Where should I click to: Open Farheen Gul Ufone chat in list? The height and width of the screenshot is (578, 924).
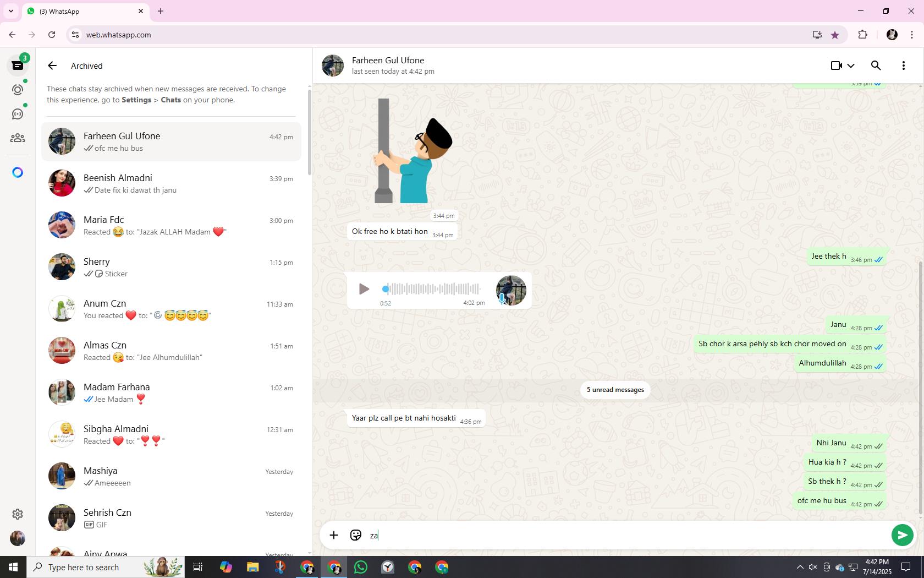coord(172,141)
